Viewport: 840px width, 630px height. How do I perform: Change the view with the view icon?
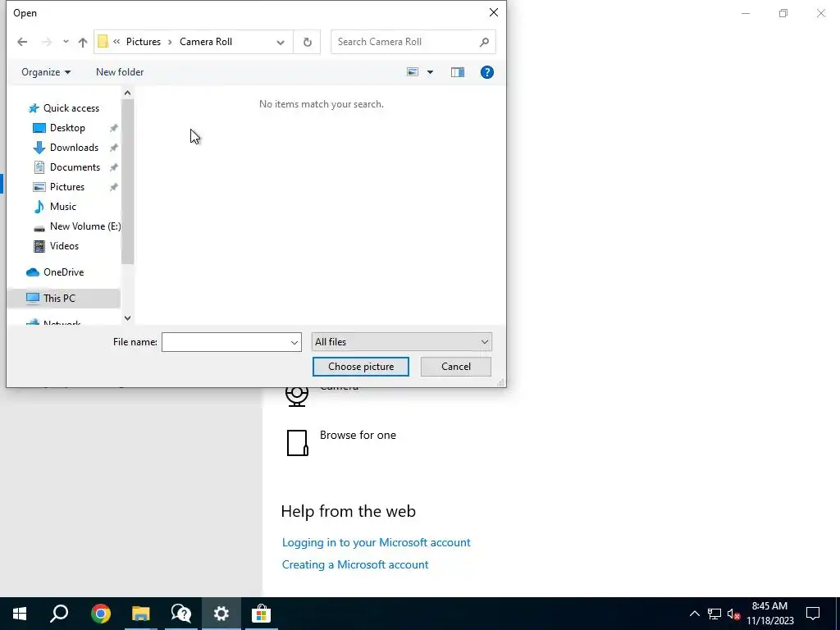(x=413, y=72)
